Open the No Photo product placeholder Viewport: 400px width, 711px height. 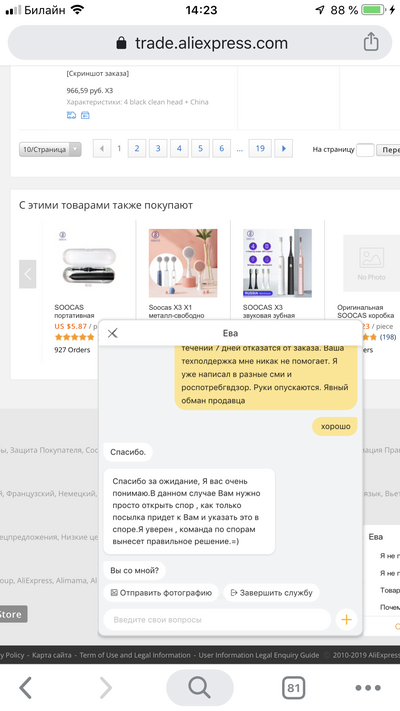(371, 263)
